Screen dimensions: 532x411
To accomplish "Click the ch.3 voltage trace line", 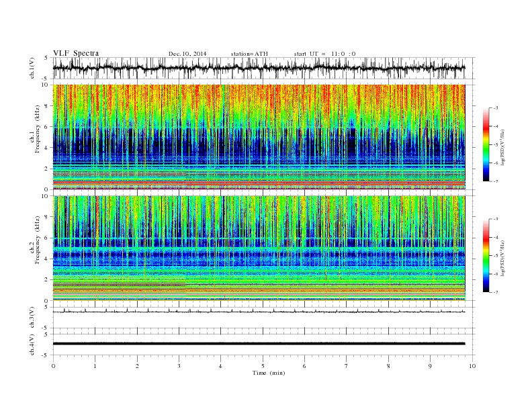I will 259,311.
